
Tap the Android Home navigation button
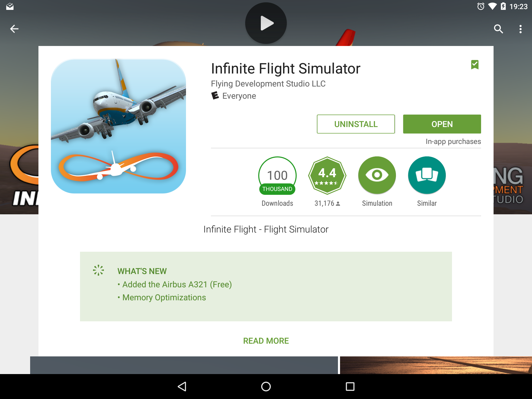pyautogui.click(x=266, y=387)
